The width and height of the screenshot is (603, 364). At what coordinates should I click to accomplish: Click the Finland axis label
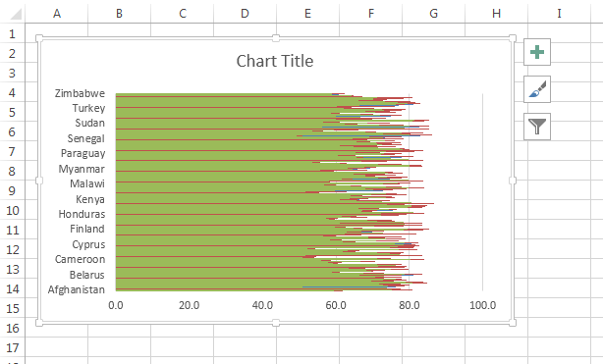pos(86,229)
